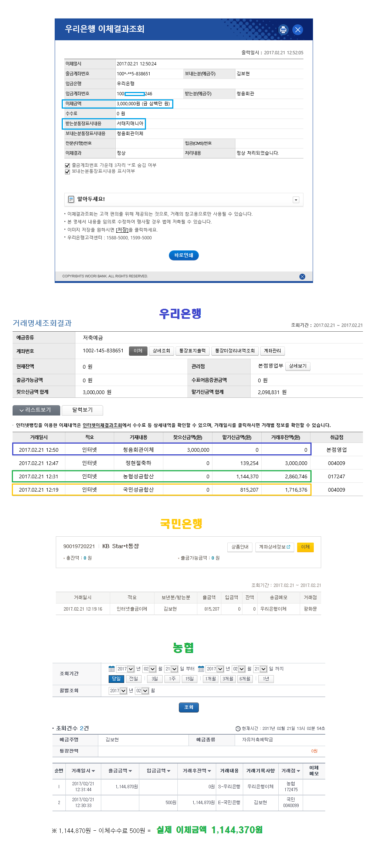384x868 pixels.
Task: Select the 전일 period option
Action: 133,679
